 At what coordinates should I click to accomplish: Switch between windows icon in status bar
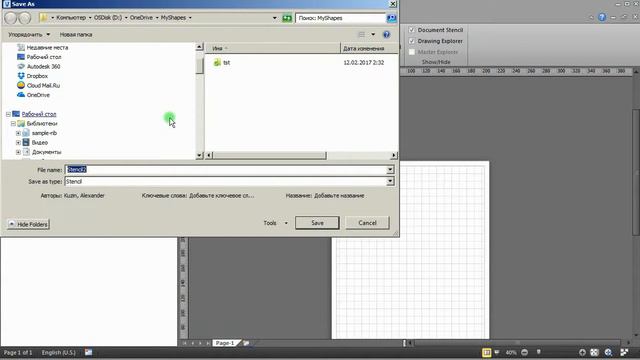tap(624, 352)
